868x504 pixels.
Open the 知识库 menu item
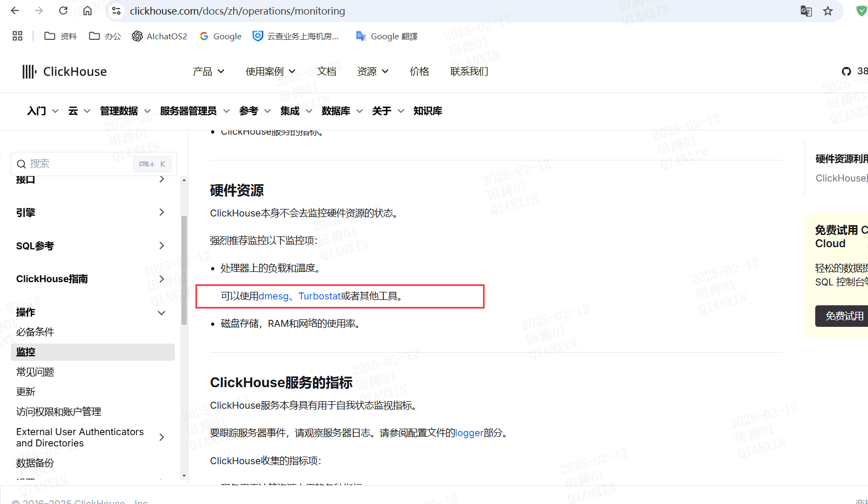428,111
